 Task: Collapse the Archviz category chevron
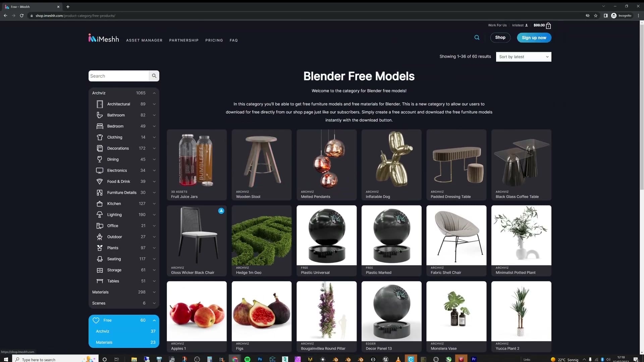click(x=154, y=93)
